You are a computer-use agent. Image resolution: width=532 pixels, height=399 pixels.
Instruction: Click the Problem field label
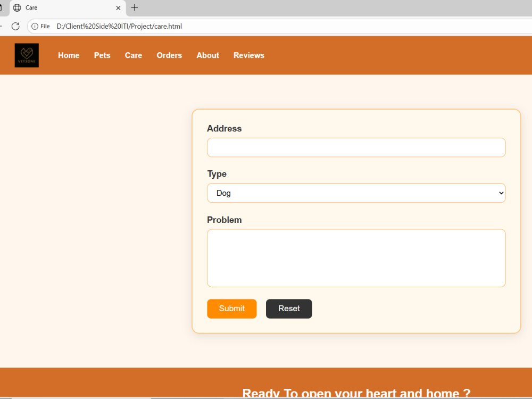click(225, 220)
